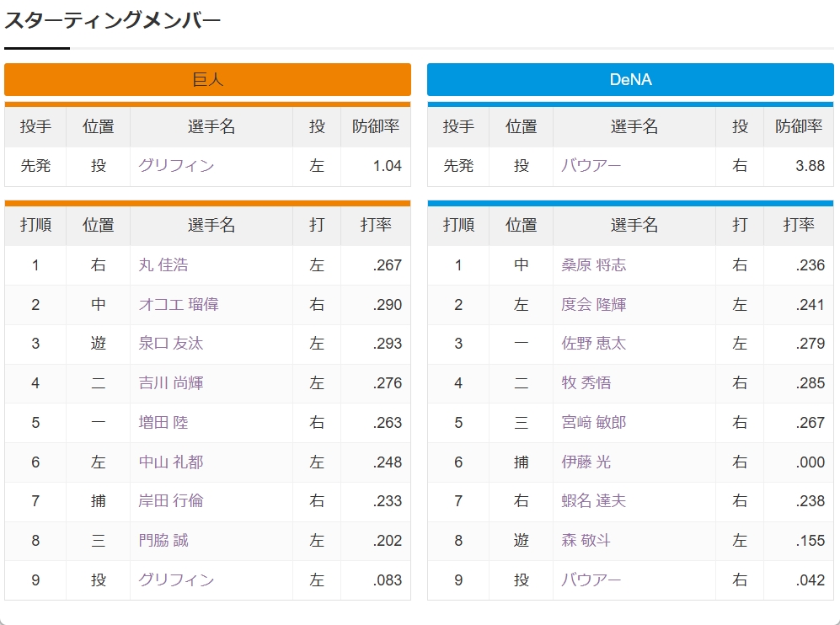Open DeNA starting pitcher バウアー's player link

pyautogui.click(x=591, y=165)
